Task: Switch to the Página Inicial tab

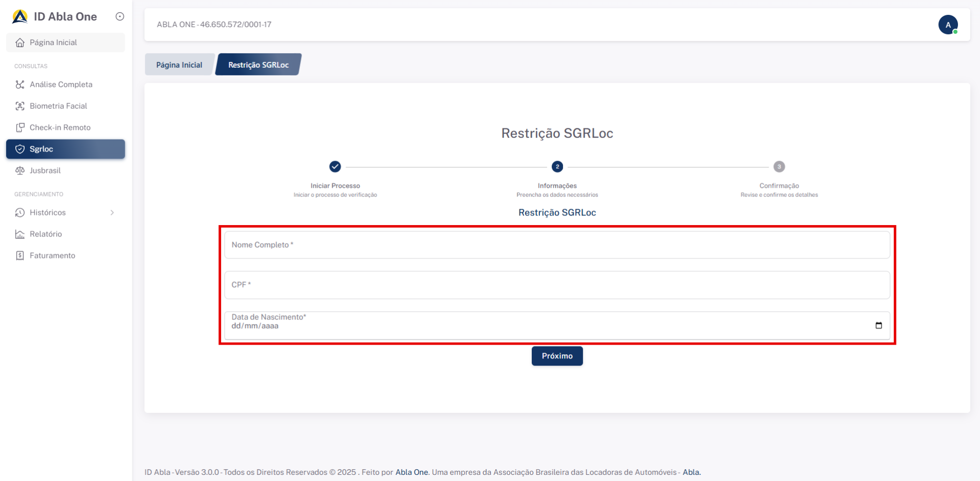Action: pyautogui.click(x=179, y=65)
